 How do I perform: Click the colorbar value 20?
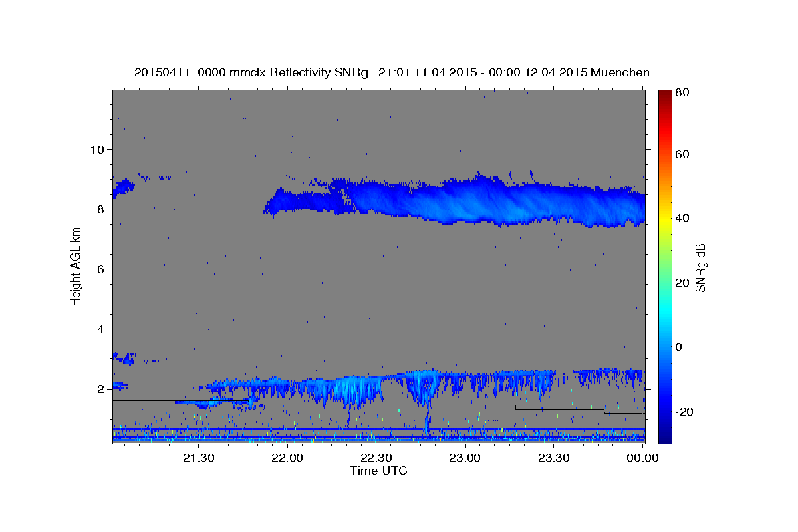tap(682, 283)
